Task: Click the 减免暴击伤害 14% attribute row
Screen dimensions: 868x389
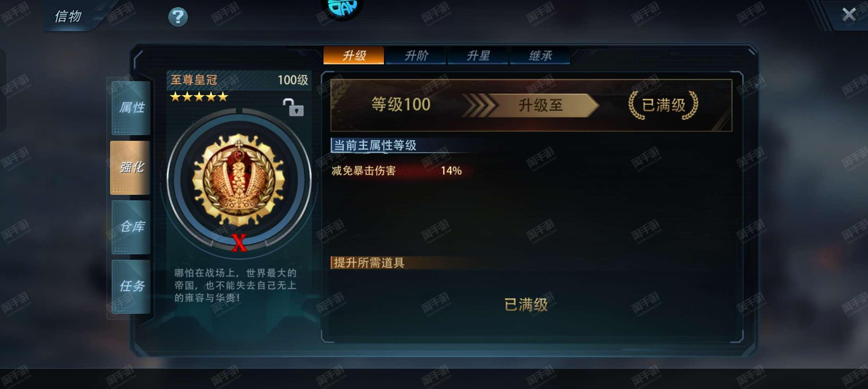Action: pos(397,170)
